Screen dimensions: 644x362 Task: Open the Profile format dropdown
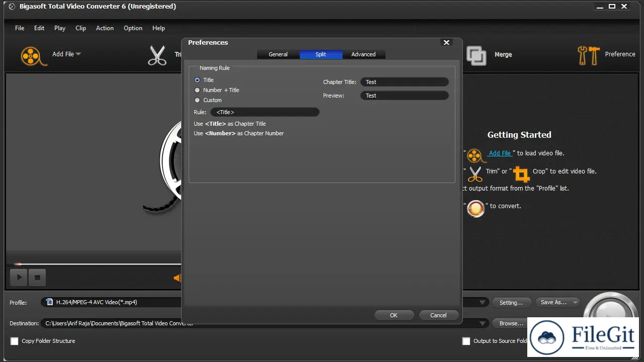click(x=265, y=302)
